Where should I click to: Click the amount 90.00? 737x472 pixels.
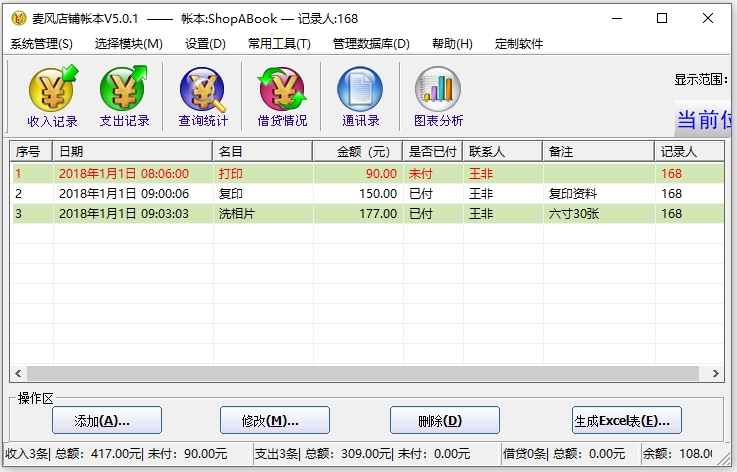(381, 173)
